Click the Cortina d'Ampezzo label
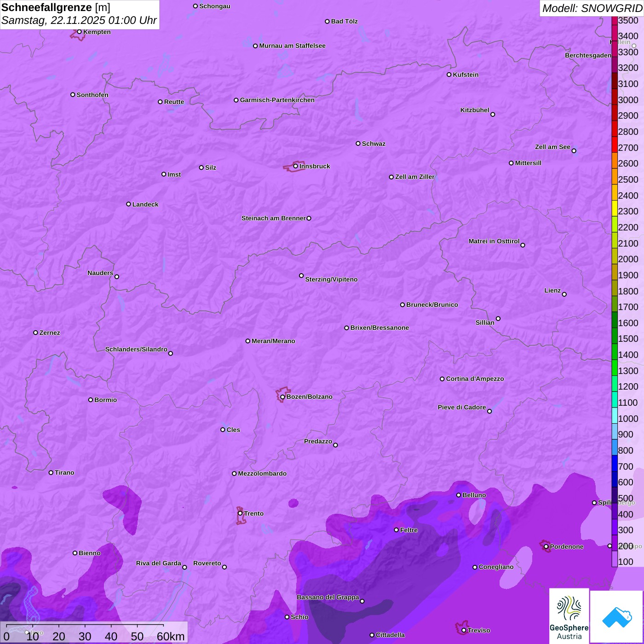 pos(475,379)
